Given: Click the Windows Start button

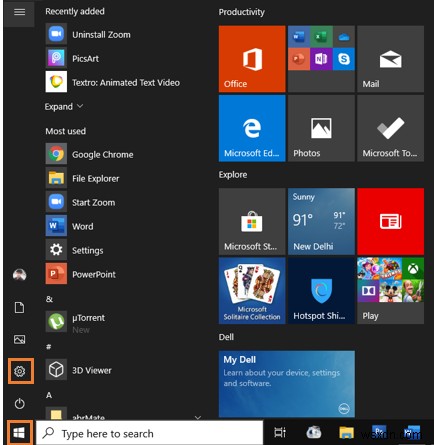Looking at the screenshot, I should 20,433.
